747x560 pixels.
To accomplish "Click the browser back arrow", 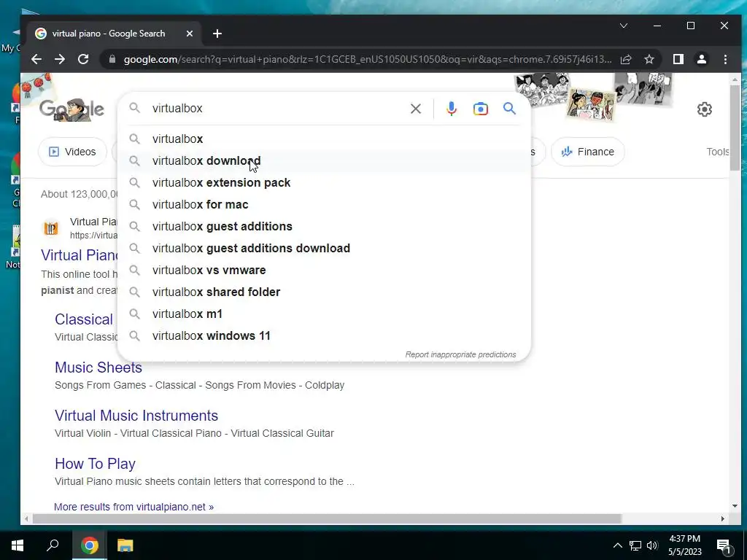I will coord(36,59).
